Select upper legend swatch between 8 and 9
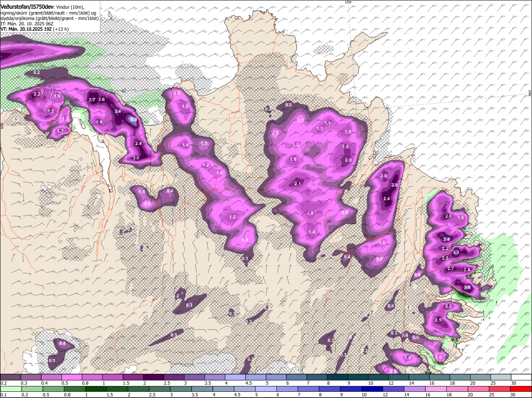The height and width of the screenshot is (398, 532). click(x=337, y=377)
